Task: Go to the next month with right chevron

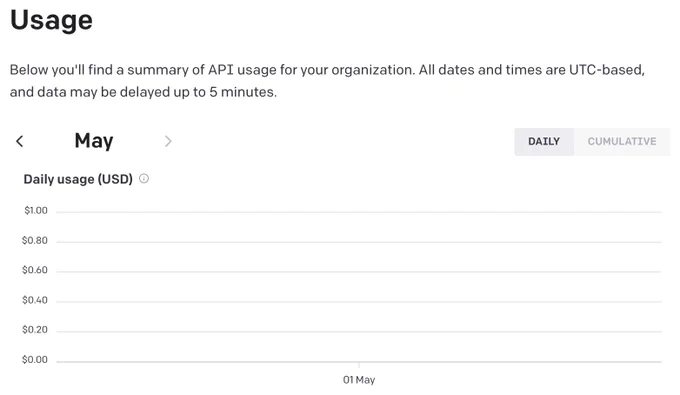Action: (168, 141)
